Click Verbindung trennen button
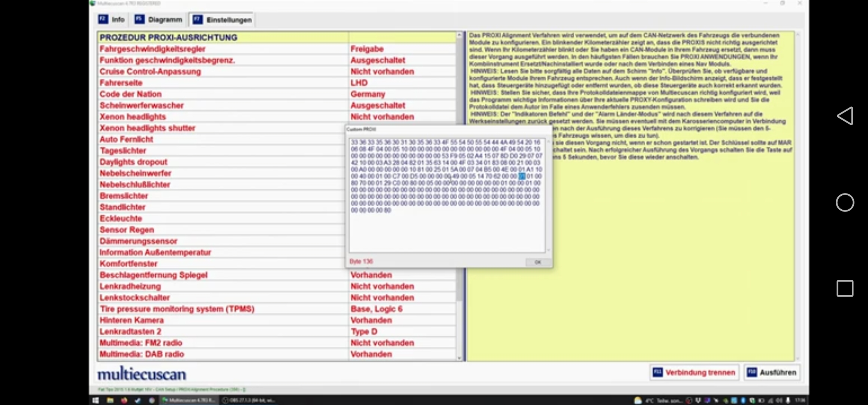Screen dimensions: 868x405 [x=694, y=372]
